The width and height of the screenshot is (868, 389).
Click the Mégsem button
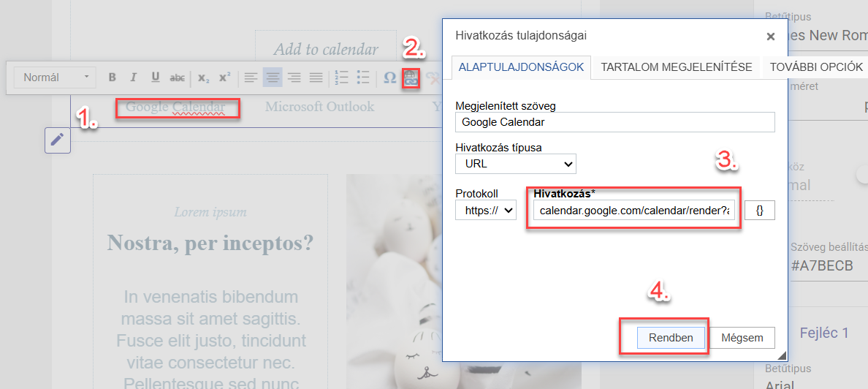pyautogui.click(x=741, y=338)
